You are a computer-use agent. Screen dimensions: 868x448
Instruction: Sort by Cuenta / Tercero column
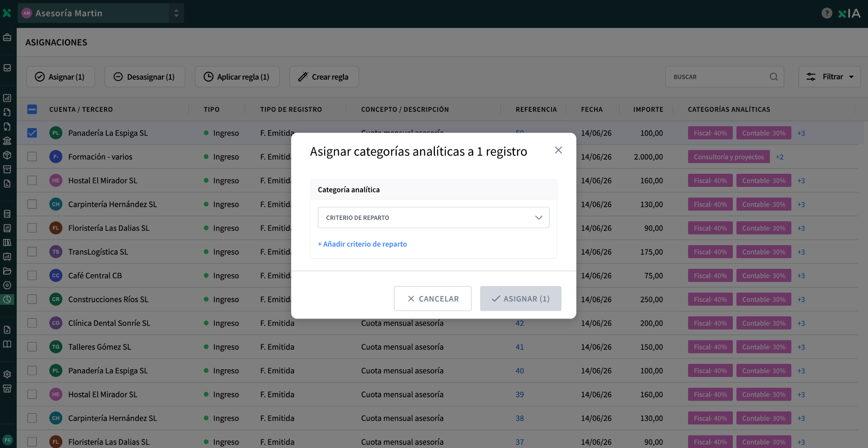81,110
